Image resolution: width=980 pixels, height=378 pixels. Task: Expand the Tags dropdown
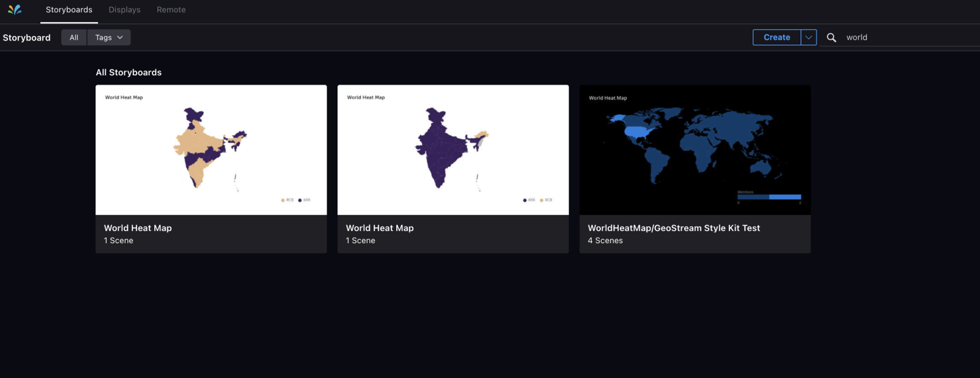(x=109, y=37)
